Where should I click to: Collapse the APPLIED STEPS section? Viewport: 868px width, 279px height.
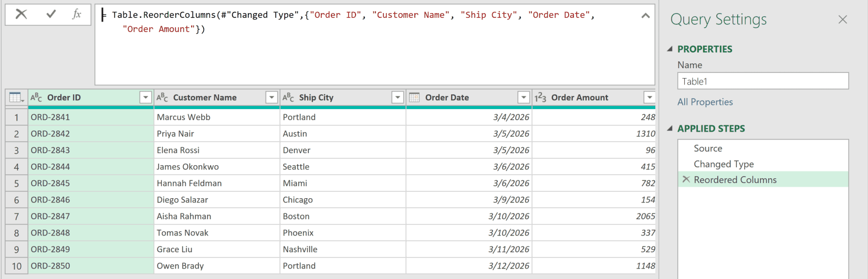670,128
